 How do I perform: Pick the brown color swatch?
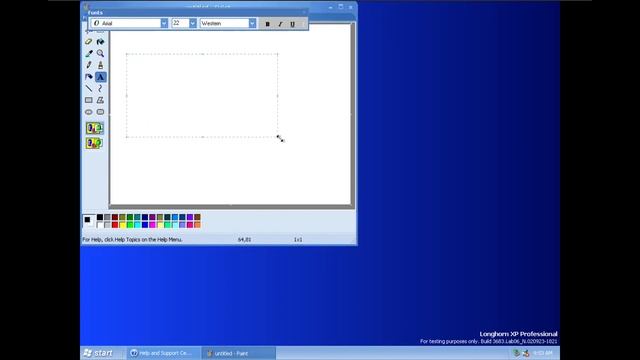[x=197, y=217]
